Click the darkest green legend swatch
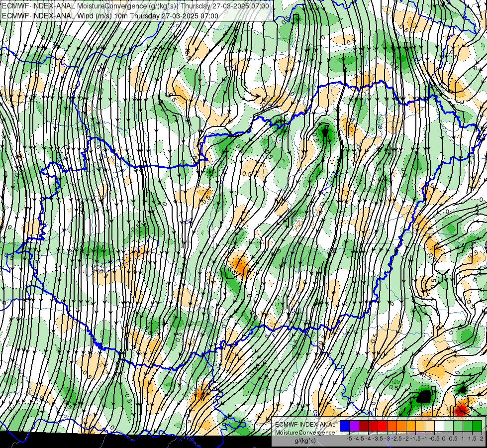 tap(477, 426)
